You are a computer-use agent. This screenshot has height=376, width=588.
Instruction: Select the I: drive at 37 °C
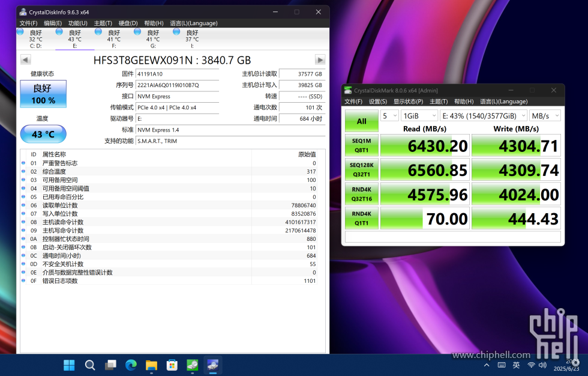[192, 39]
